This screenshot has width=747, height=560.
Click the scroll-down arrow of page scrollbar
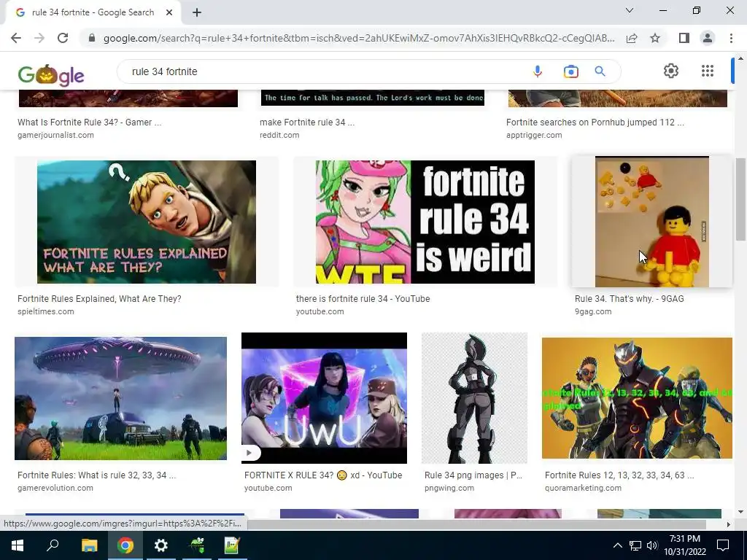pyautogui.click(x=740, y=512)
